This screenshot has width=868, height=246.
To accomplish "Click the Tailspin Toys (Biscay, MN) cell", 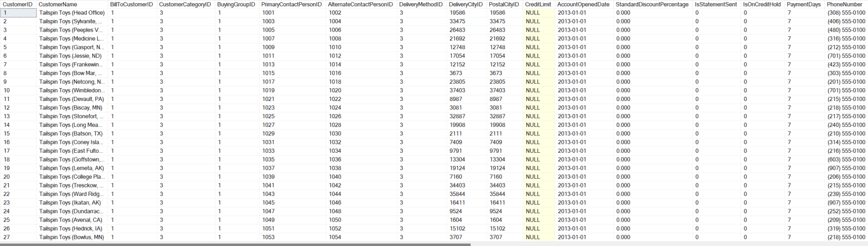I will click(73, 108).
